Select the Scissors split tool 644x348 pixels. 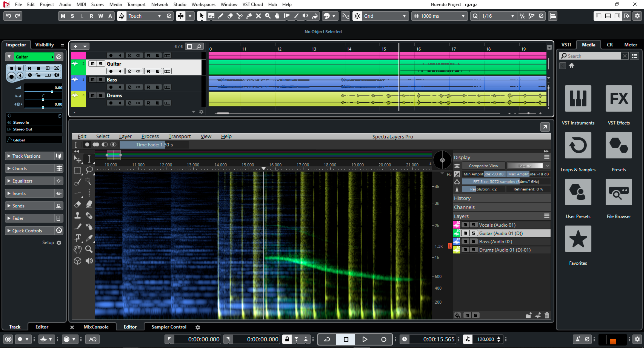pos(239,16)
